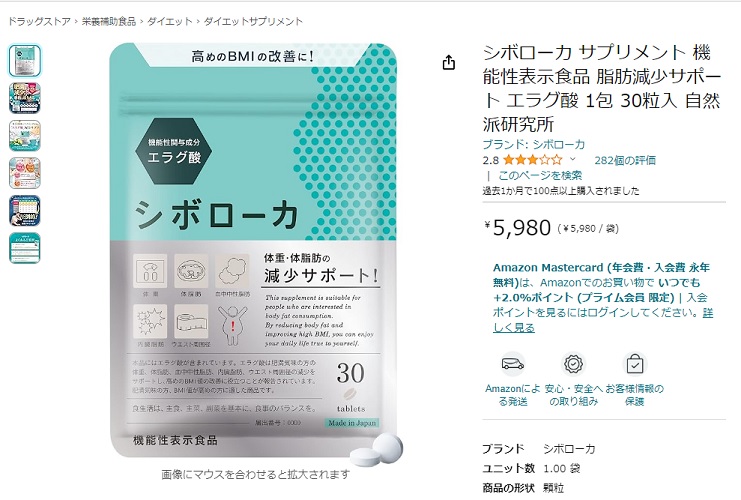Expand the rating breakdown chevron
The width and height of the screenshot is (741, 500).
tap(573, 159)
